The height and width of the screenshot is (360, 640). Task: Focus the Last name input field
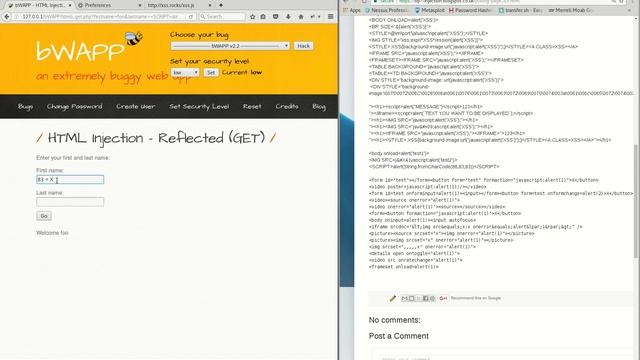click(70, 202)
